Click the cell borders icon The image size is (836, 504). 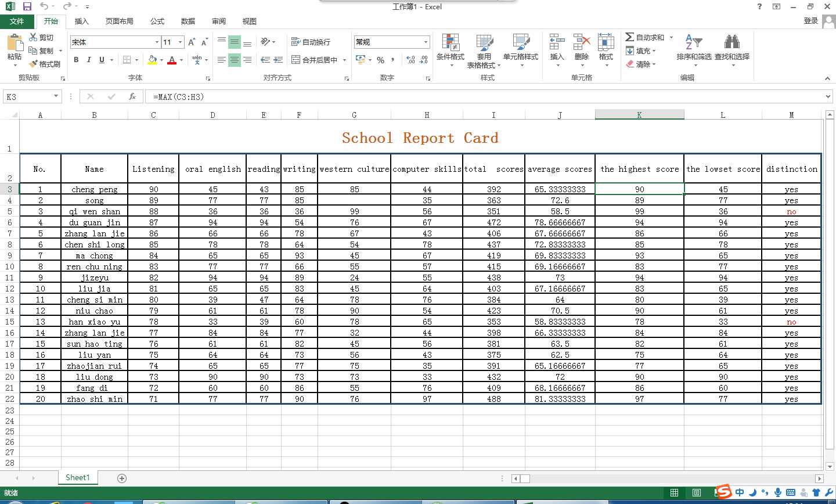127,60
